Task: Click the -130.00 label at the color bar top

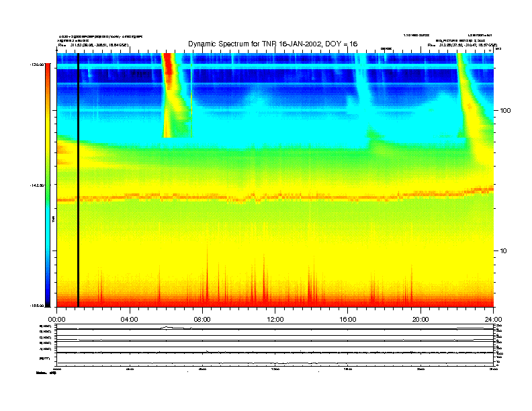Action: (38, 64)
